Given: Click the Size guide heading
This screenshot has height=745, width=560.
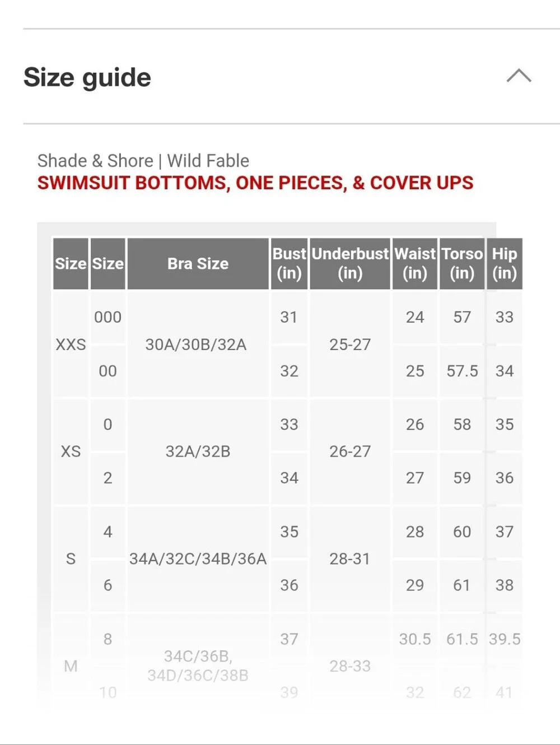Looking at the screenshot, I should [87, 77].
